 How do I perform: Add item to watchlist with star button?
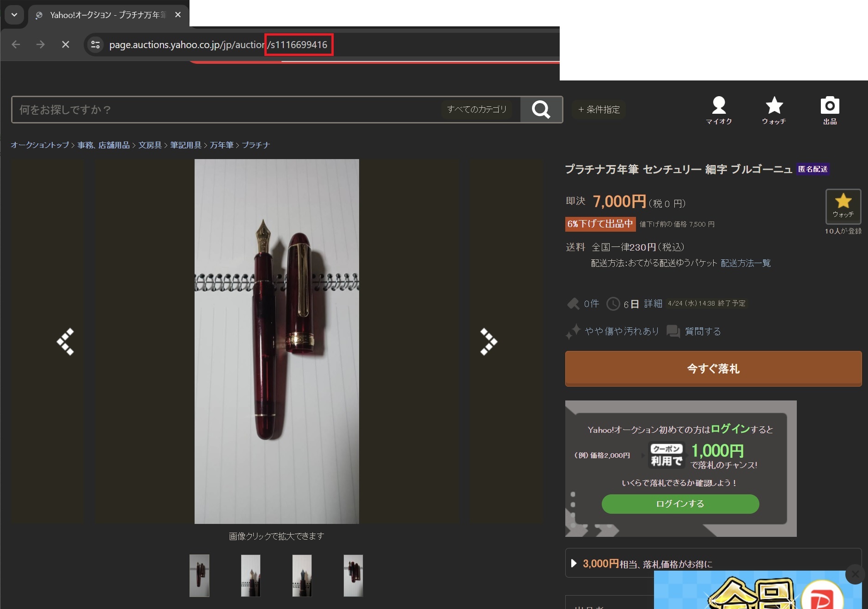(x=843, y=206)
